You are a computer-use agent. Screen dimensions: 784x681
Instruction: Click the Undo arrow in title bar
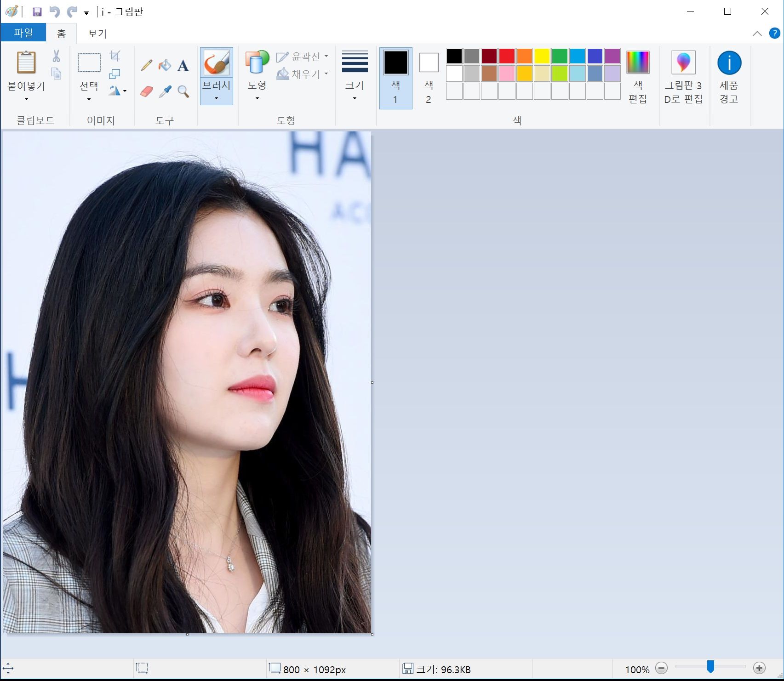[55, 11]
